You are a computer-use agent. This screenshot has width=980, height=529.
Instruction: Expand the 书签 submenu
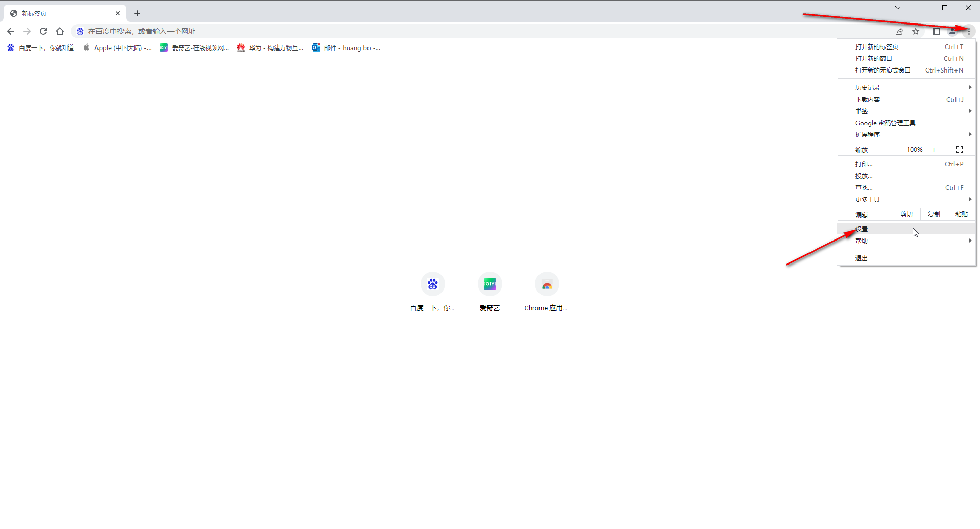tap(906, 111)
